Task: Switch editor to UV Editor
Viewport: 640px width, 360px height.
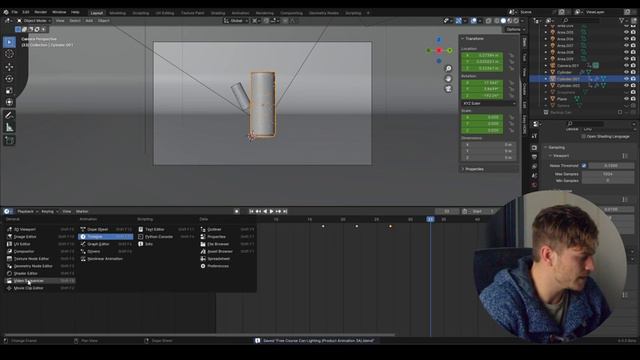Action: (40, 244)
